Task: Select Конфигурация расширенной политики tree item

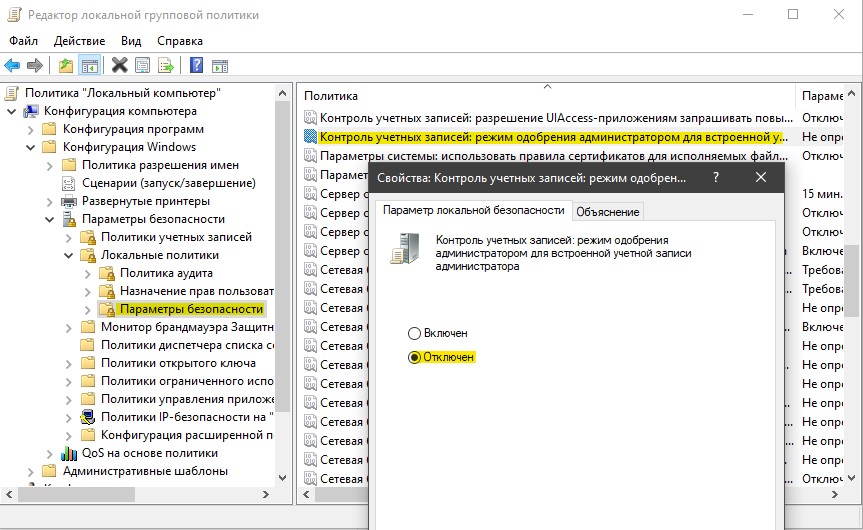Action: coord(187,435)
